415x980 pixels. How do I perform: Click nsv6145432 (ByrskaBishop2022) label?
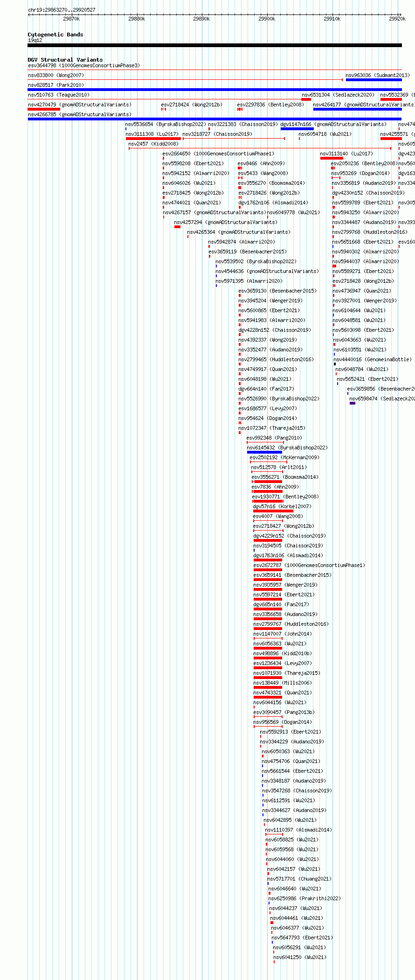click(287, 448)
